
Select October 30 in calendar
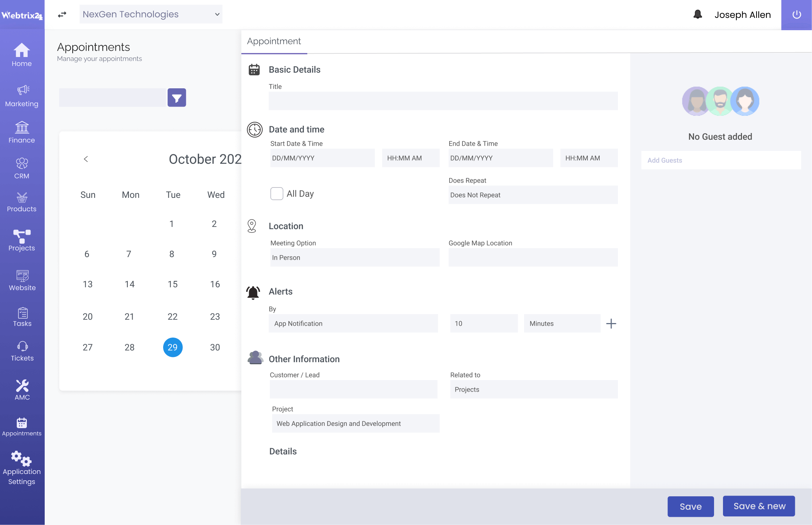click(215, 347)
